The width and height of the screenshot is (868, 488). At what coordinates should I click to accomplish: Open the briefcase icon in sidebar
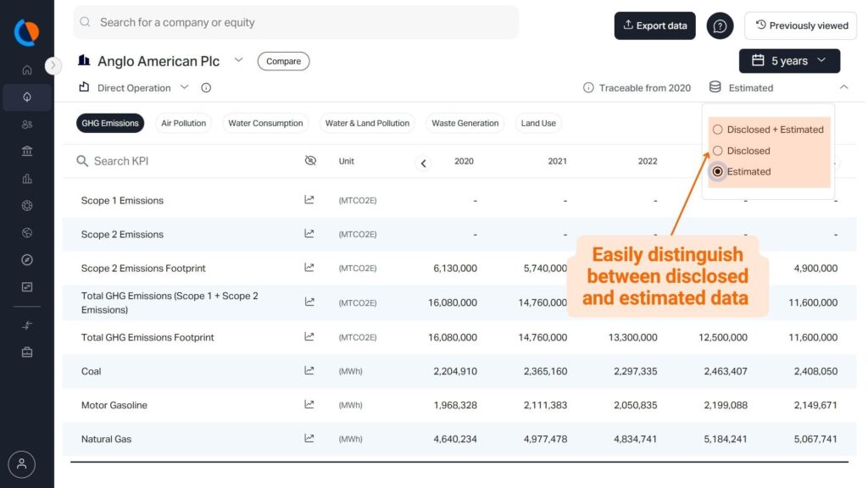pyautogui.click(x=27, y=352)
